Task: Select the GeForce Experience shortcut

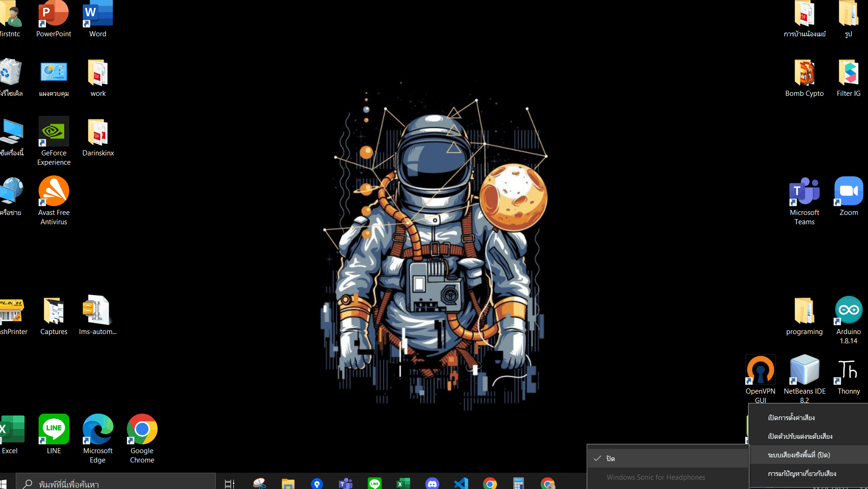Action: (54, 141)
